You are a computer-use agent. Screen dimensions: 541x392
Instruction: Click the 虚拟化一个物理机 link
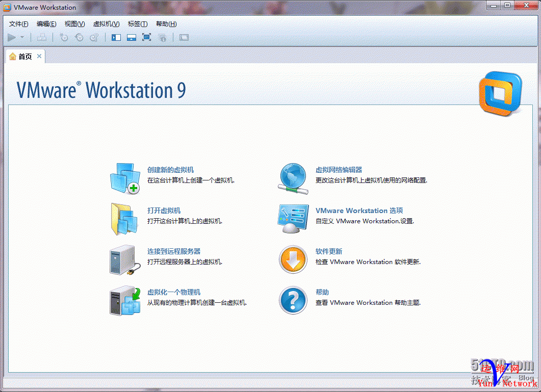click(x=174, y=292)
